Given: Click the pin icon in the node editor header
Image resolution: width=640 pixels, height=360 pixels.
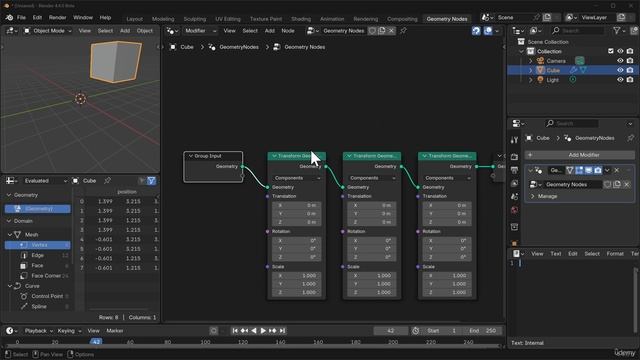Looking at the screenshot, I should tap(403, 31).
